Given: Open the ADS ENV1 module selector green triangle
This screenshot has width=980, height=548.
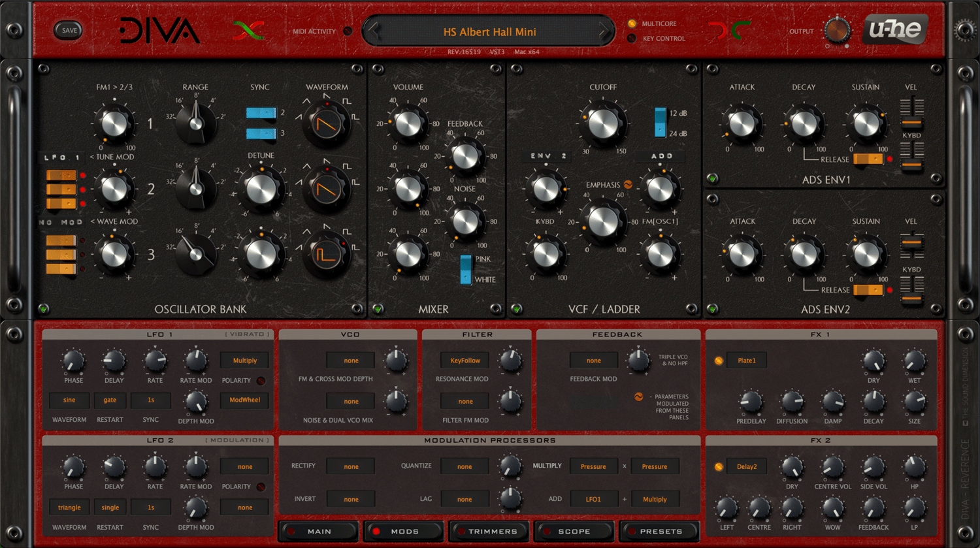Looking at the screenshot, I should coord(712,178).
